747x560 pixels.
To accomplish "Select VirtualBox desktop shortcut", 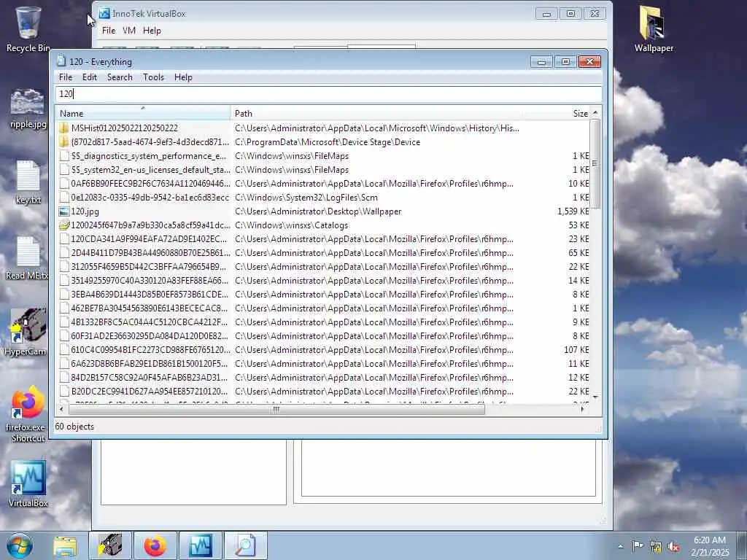I will pyautogui.click(x=28, y=483).
